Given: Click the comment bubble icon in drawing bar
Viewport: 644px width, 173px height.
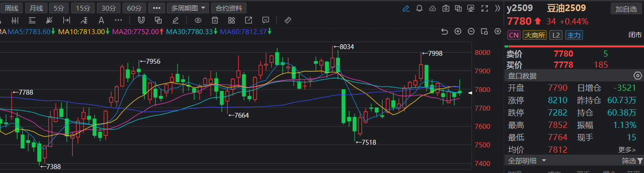Looking at the screenshot, I should [265, 20].
